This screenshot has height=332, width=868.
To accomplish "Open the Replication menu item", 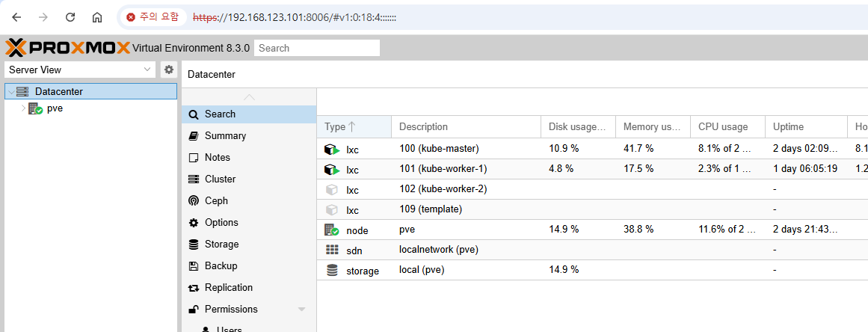I will click(249, 287).
